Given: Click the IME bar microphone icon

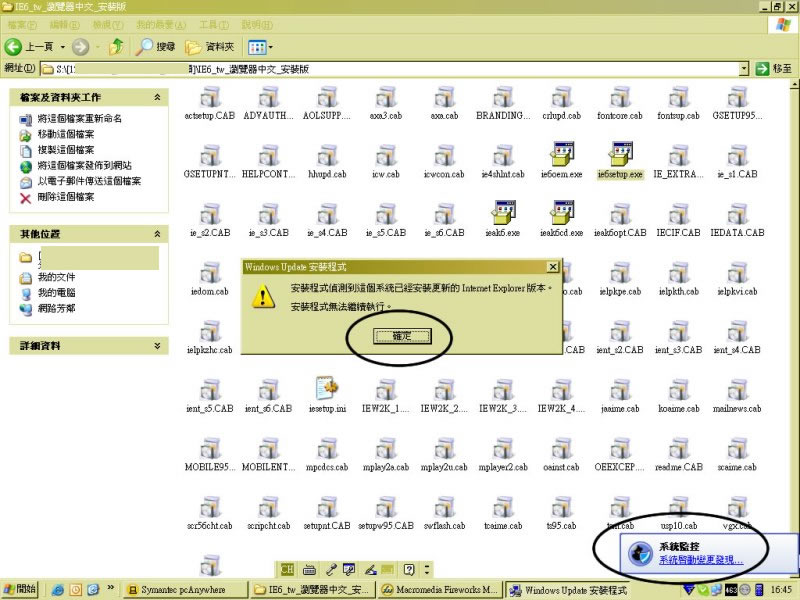Looking at the screenshot, I should 331,569.
